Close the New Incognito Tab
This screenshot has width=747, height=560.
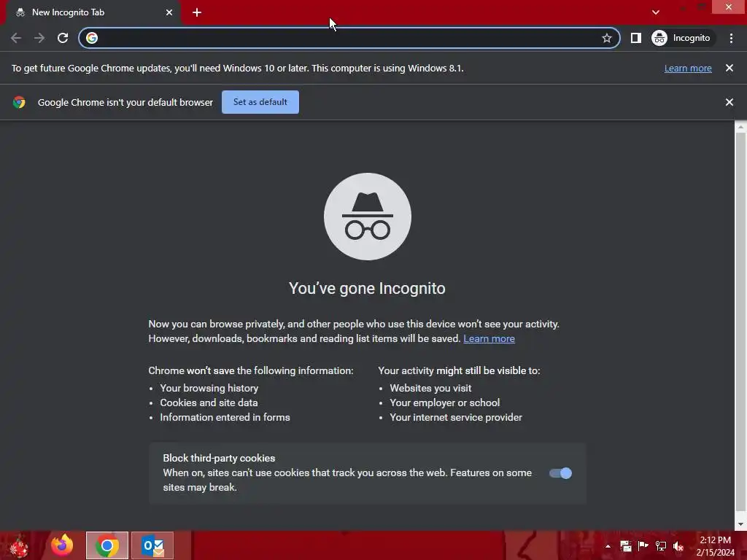[x=169, y=12]
